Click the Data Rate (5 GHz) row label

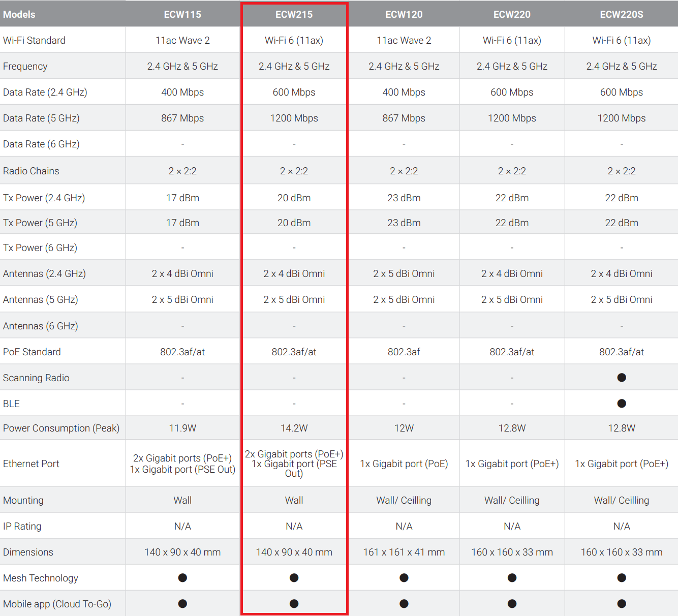[41, 118]
